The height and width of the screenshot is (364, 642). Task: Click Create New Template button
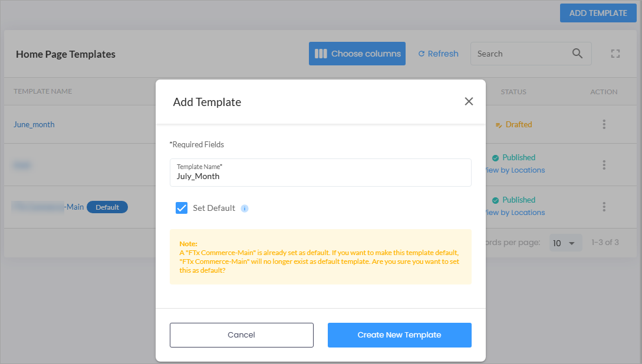399,335
